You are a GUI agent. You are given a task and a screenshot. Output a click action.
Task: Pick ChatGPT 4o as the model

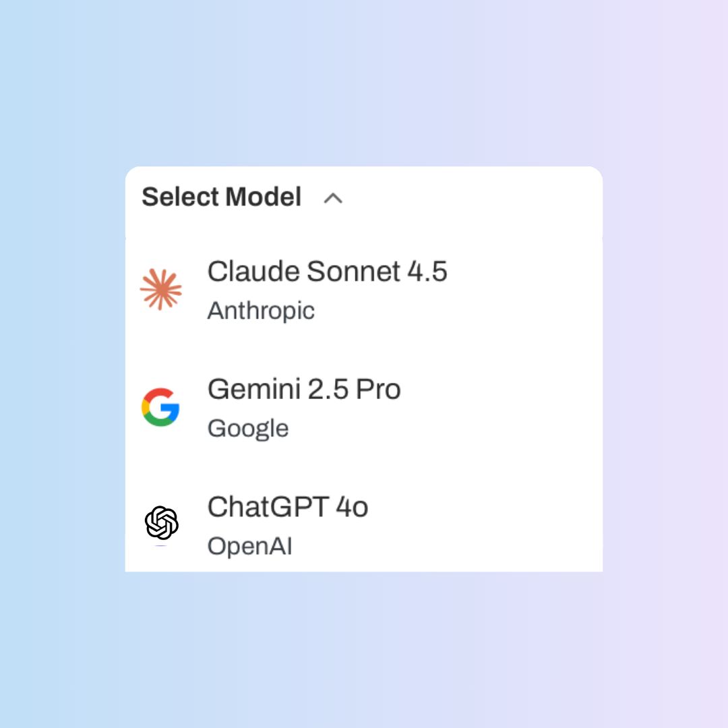288,524
